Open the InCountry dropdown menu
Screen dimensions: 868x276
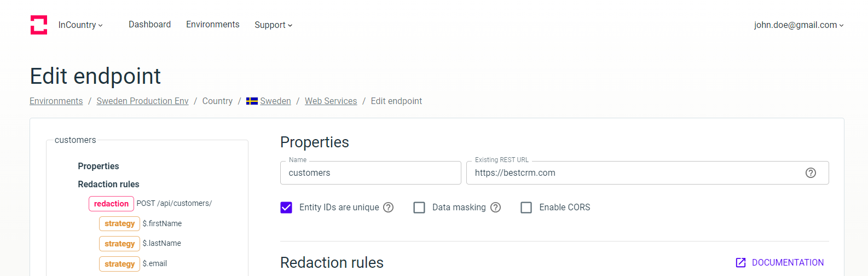tap(80, 25)
